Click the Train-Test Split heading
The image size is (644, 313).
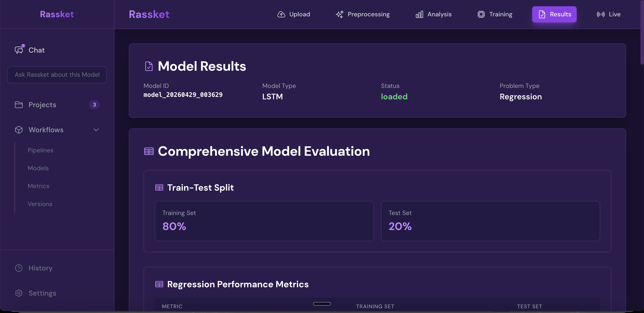(200, 188)
